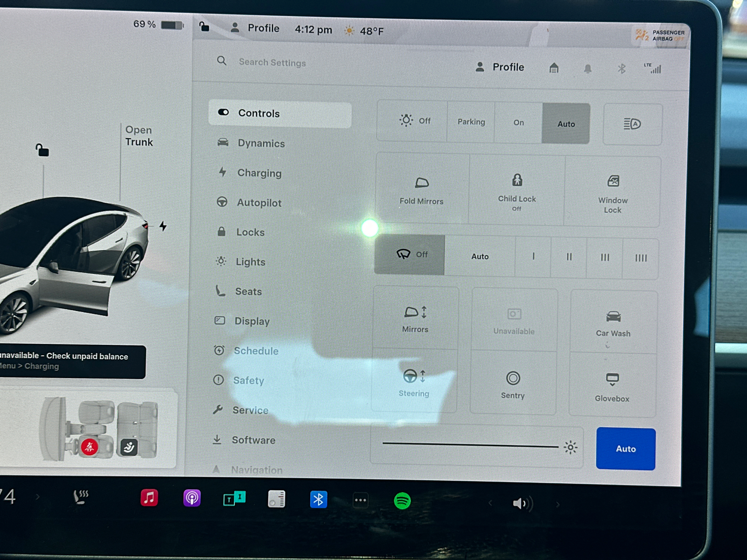
Task: Open the HomeLink garage icon
Action: click(554, 68)
